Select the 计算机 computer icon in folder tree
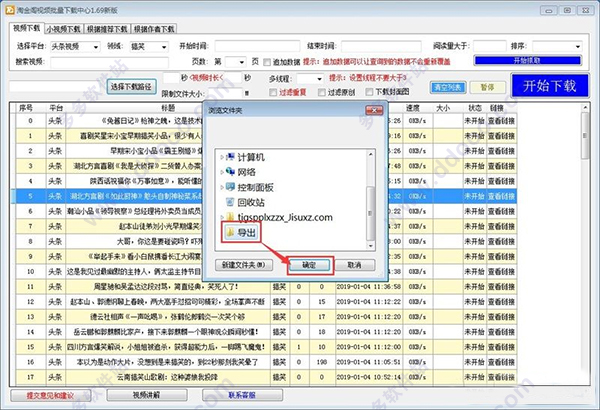Screen dimensions: 600x410 tap(231, 157)
